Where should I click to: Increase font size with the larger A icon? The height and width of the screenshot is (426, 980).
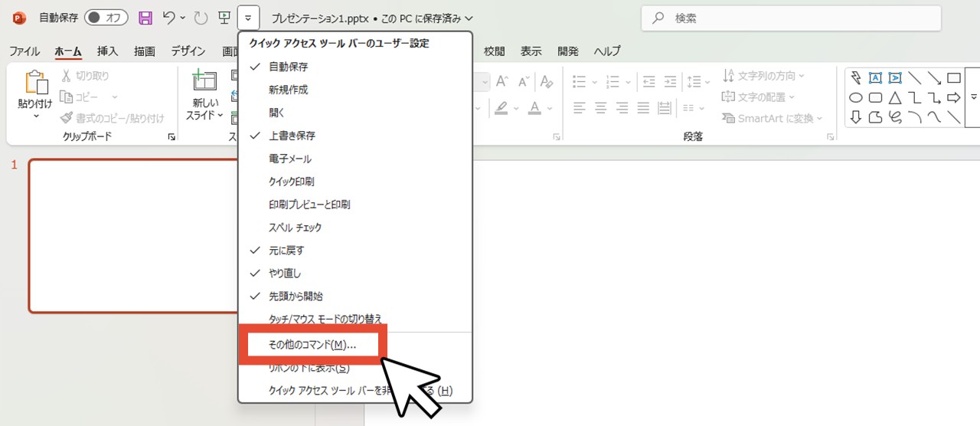point(503,81)
